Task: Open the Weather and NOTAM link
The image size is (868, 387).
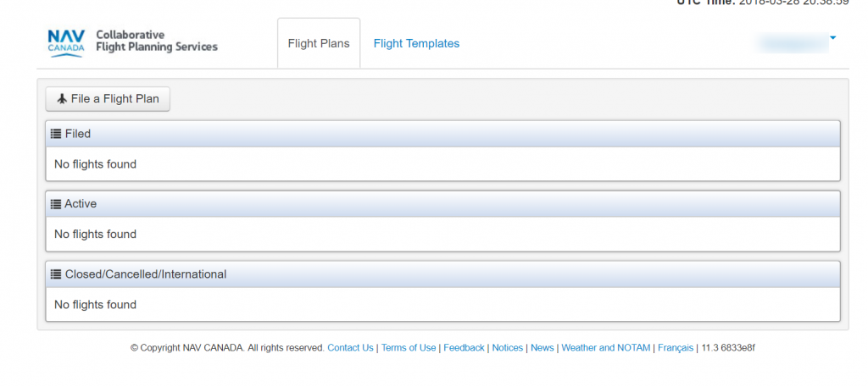Action: [x=605, y=348]
